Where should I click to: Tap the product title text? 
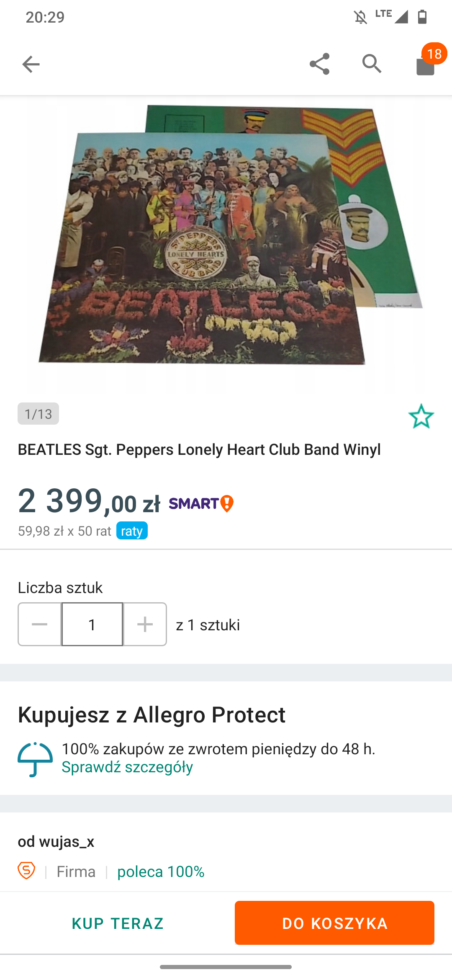[x=199, y=449]
